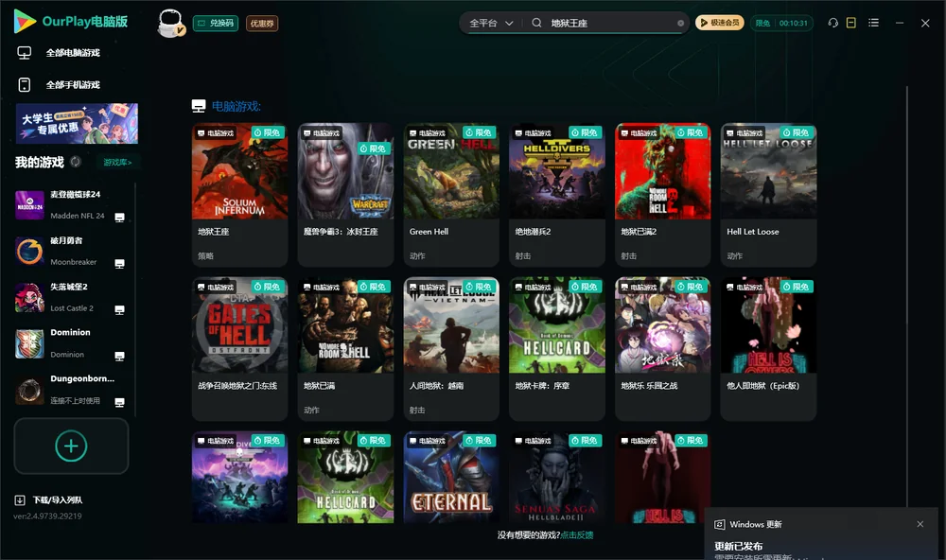Open the Solium Infernum 地狱王座 game card
This screenshot has width=946, height=560.
click(x=239, y=195)
